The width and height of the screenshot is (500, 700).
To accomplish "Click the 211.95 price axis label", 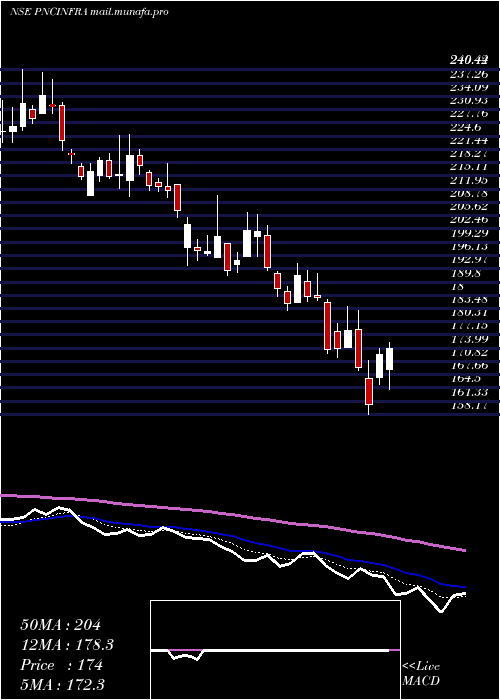I will [469, 180].
